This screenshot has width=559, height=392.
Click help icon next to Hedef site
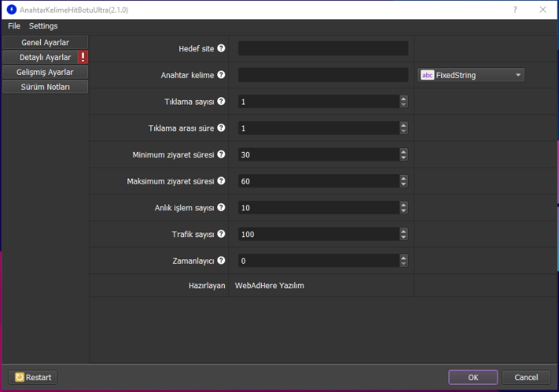point(221,49)
